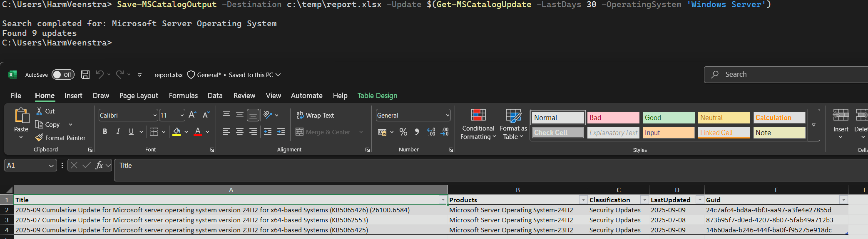Click the Undo arrow icon
This screenshot has height=239, width=868.
pyautogui.click(x=99, y=74)
